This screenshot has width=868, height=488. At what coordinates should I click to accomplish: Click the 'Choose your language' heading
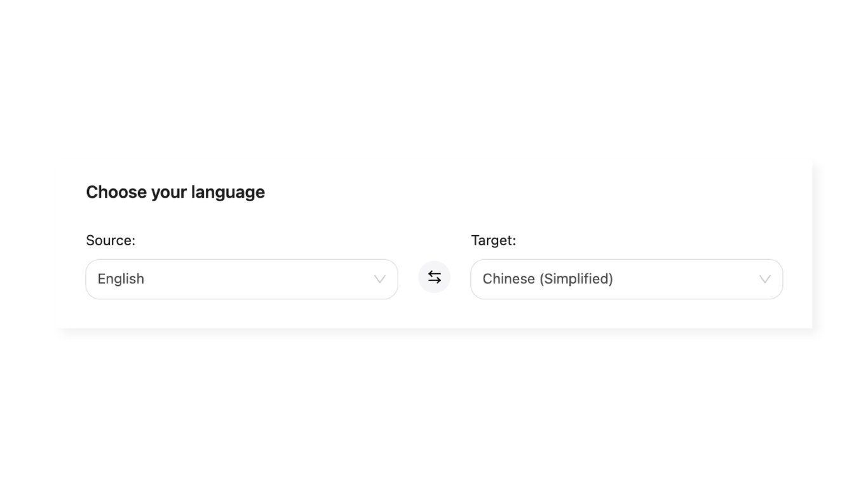coord(175,192)
